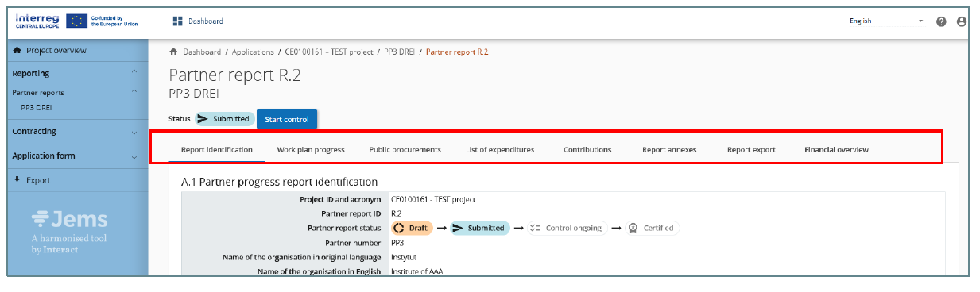The image size is (980, 292).
Task: Expand the Contracting sidebar section
Action: pos(134,132)
